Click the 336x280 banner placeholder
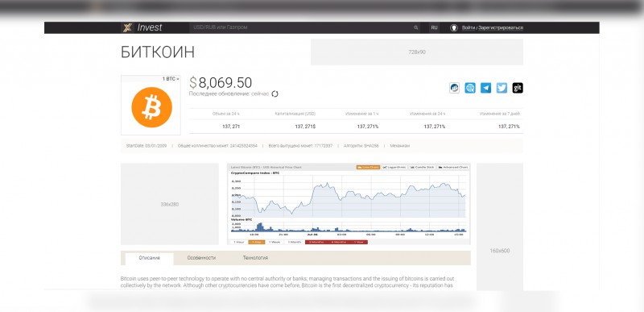 point(170,204)
